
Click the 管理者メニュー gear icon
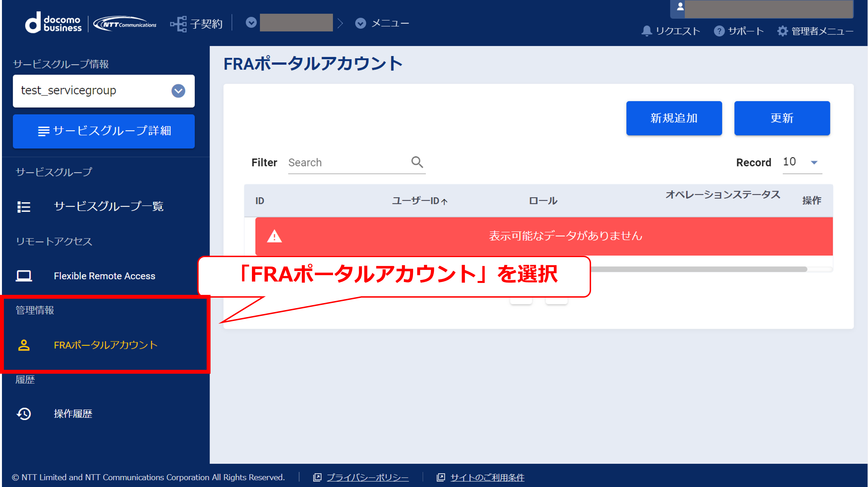pyautogui.click(x=782, y=31)
